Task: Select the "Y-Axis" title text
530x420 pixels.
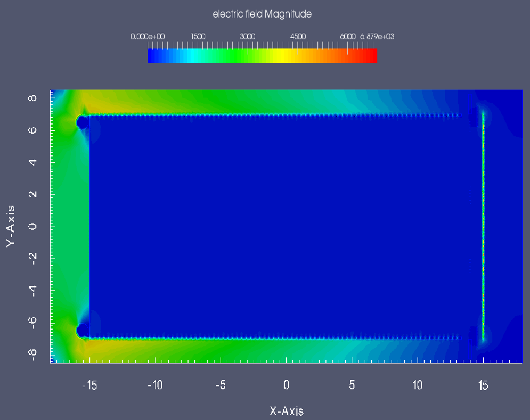Action: [x=10, y=226]
